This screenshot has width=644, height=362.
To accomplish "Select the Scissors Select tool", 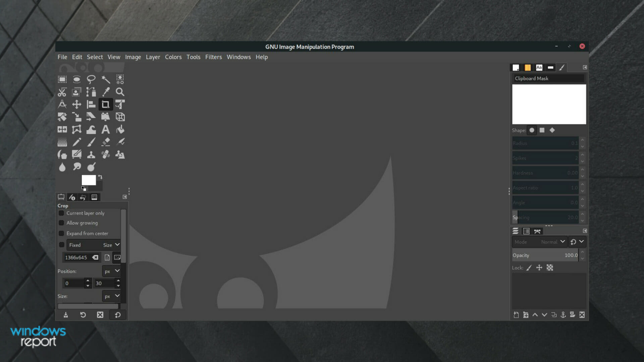I will [x=62, y=92].
